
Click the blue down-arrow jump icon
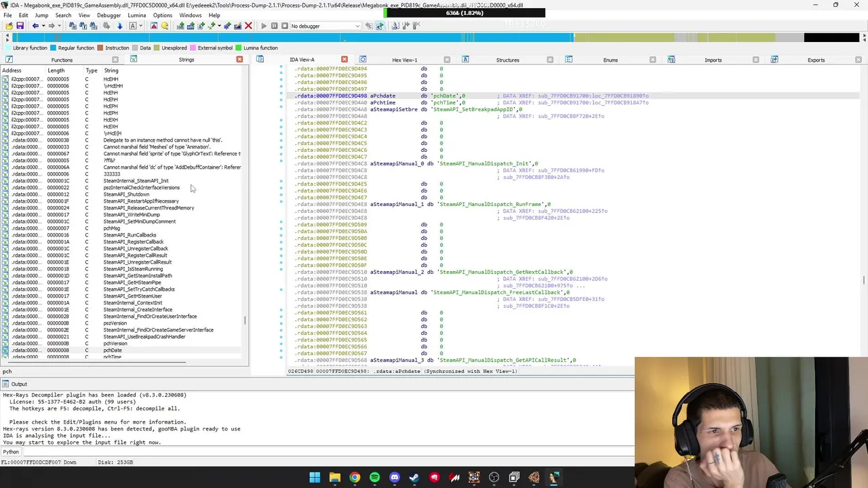[x=119, y=26]
